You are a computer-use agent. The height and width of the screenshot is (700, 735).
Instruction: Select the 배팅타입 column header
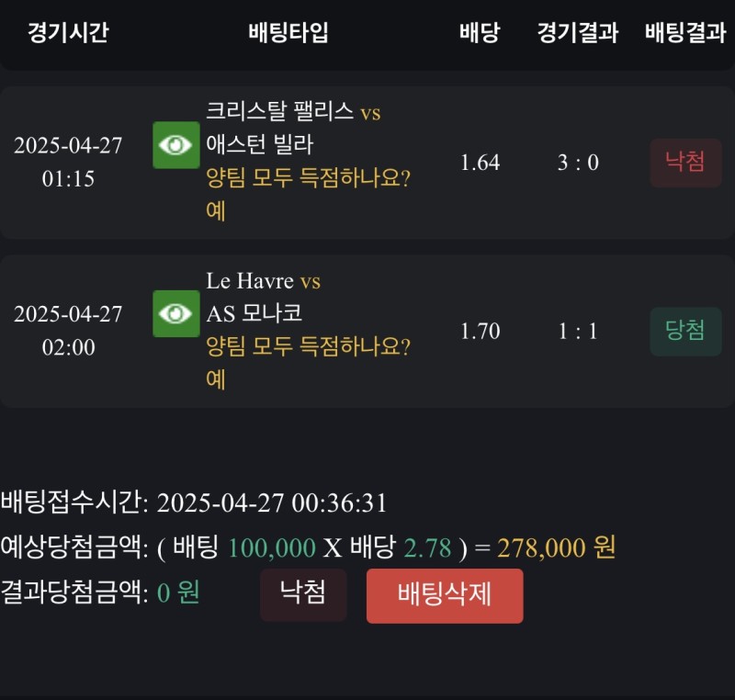click(288, 33)
